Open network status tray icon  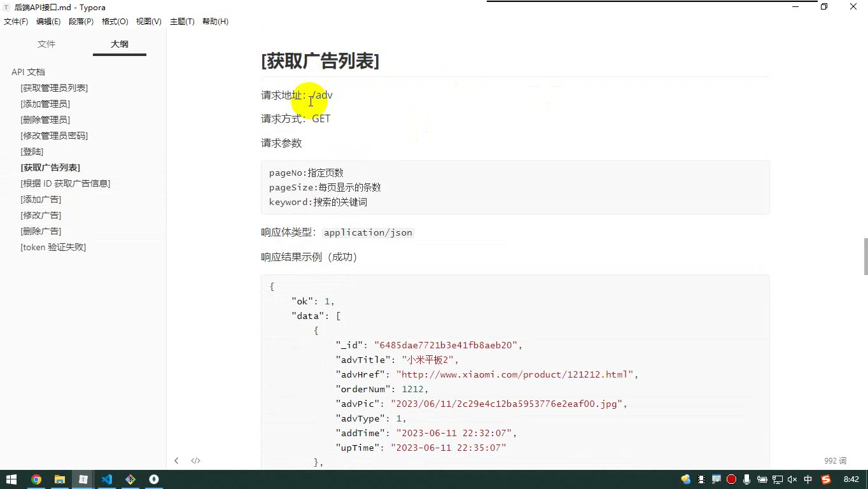[777, 479]
